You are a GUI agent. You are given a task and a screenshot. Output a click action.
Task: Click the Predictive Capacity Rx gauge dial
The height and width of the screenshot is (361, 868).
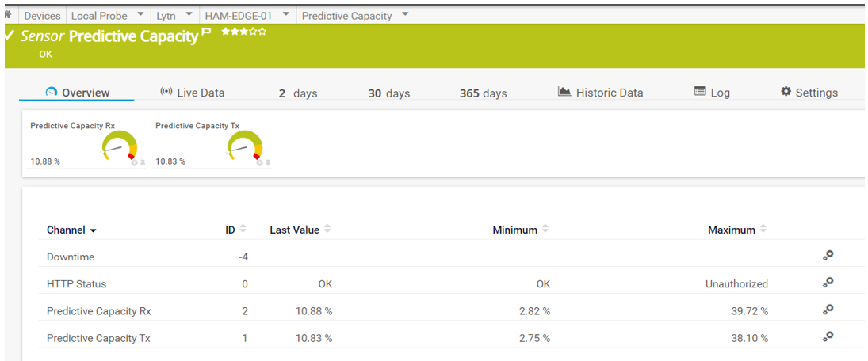tap(120, 146)
